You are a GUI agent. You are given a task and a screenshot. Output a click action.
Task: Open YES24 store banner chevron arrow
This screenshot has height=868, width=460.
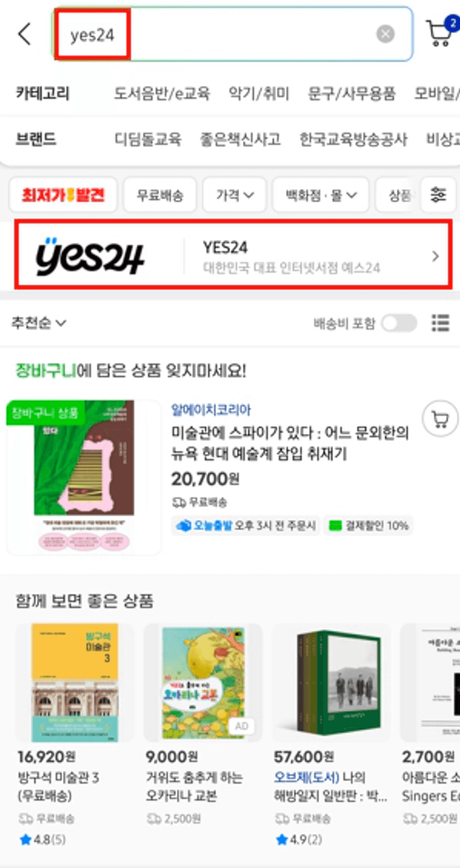click(x=436, y=257)
